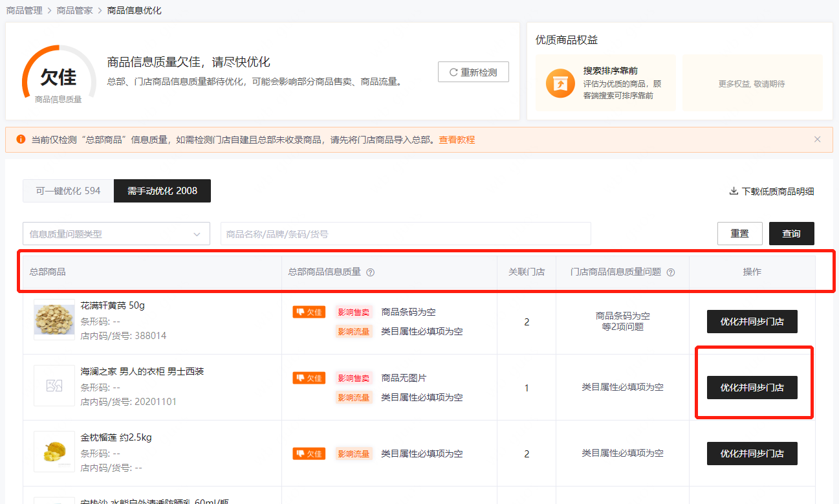Click the 欠佳 badge in 花满轩黄芪 row
The height and width of the screenshot is (504, 839).
309,312
